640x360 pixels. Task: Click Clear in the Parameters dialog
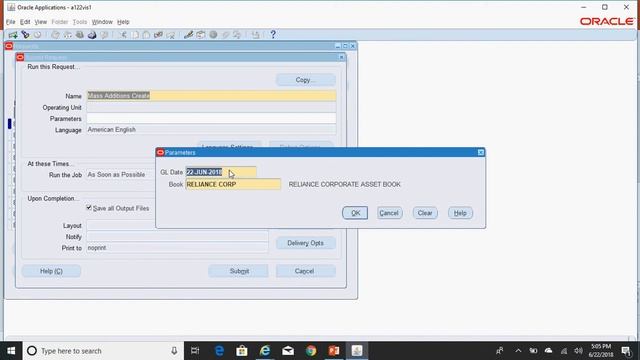pyautogui.click(x=425, y=213)
